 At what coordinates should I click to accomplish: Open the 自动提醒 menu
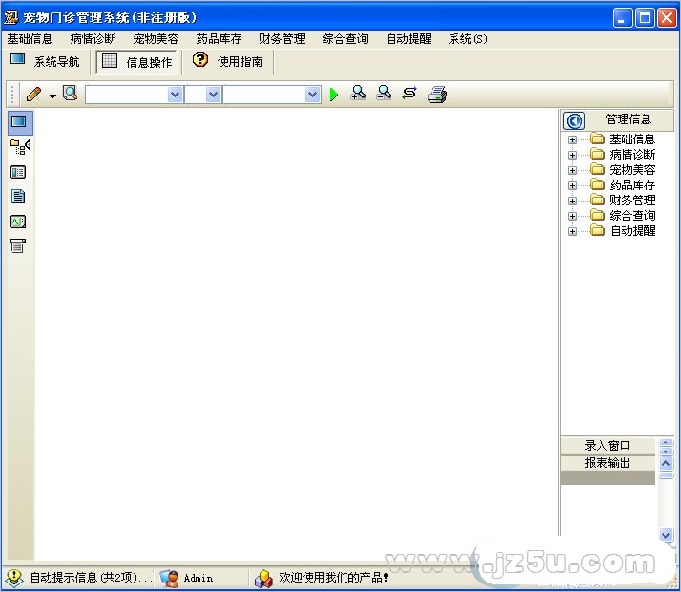pyautogui.click(x=409, y=39)
